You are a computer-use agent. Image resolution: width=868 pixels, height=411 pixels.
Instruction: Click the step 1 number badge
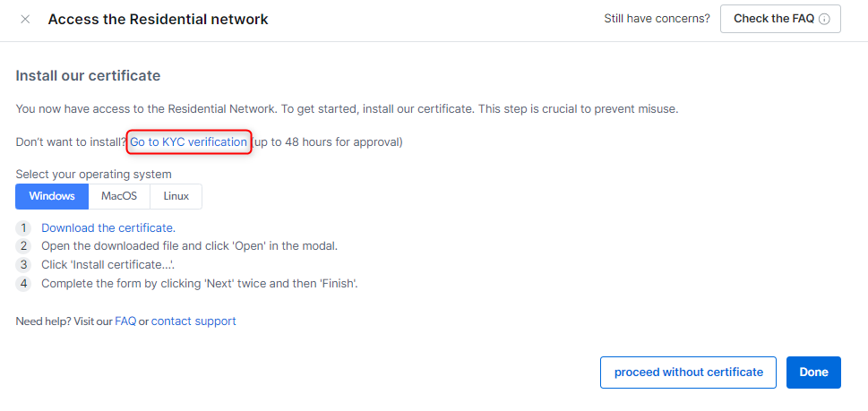pyautogui.click(x=23, y=228)
